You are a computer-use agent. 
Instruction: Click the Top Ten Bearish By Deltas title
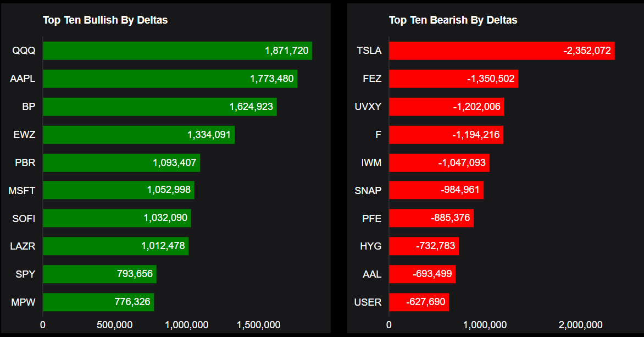[453, 20]
